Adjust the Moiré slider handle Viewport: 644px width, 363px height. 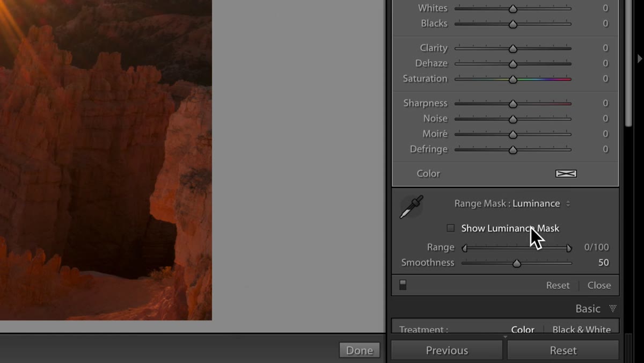coord(513,134)
